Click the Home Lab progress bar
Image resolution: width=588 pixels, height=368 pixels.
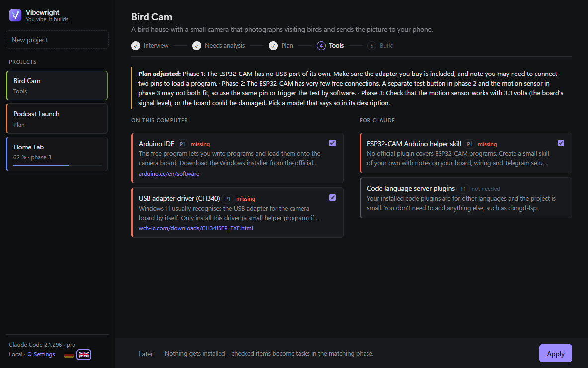tap(58, 165)
